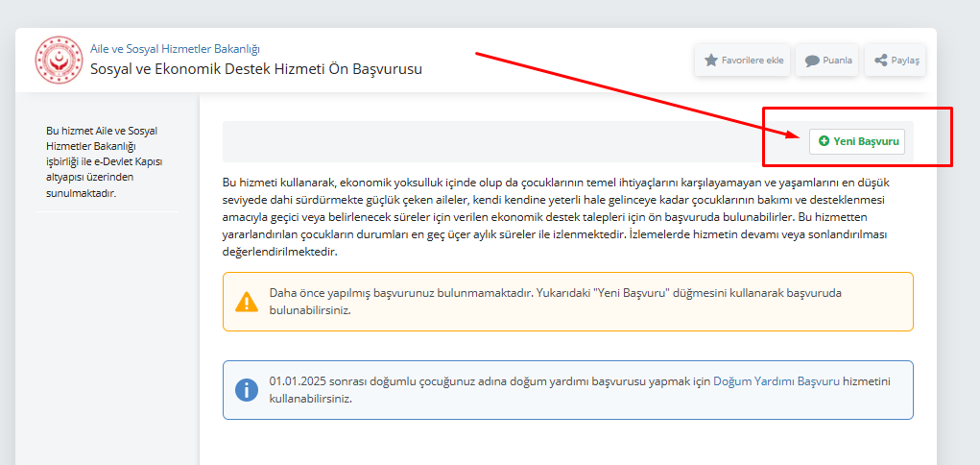
Task: Click the Ministry emblem logo
Action: (60, 60)
